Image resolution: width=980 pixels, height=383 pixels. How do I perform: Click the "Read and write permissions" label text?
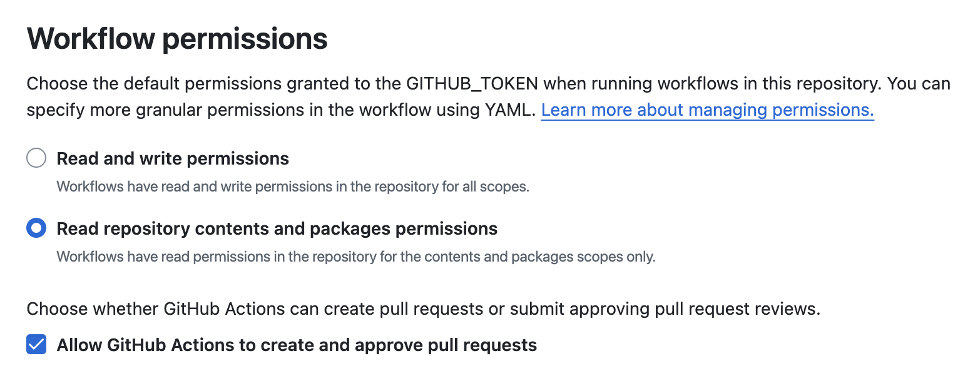(173, 158)
